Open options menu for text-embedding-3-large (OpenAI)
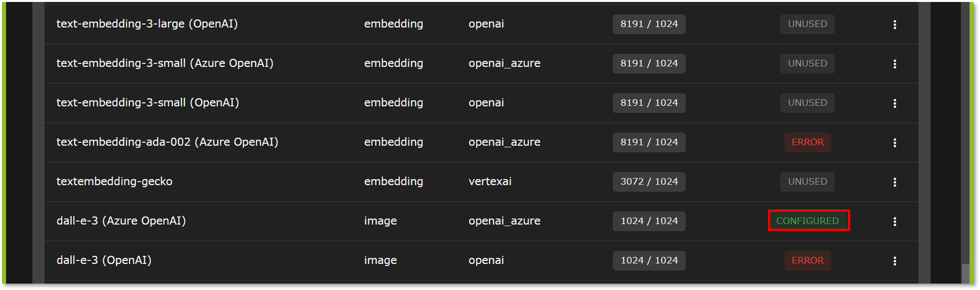 point(894,24)
